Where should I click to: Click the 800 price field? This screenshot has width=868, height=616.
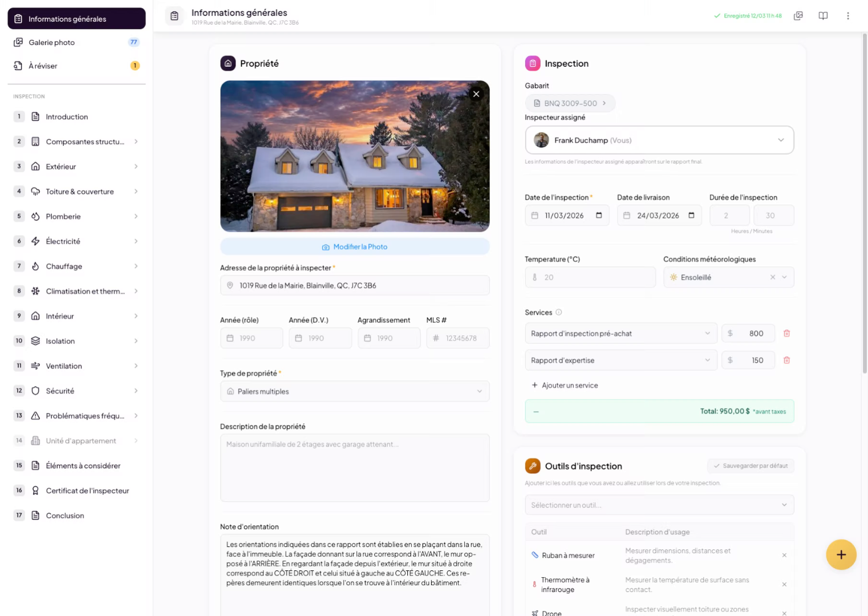tap(748, 334)
